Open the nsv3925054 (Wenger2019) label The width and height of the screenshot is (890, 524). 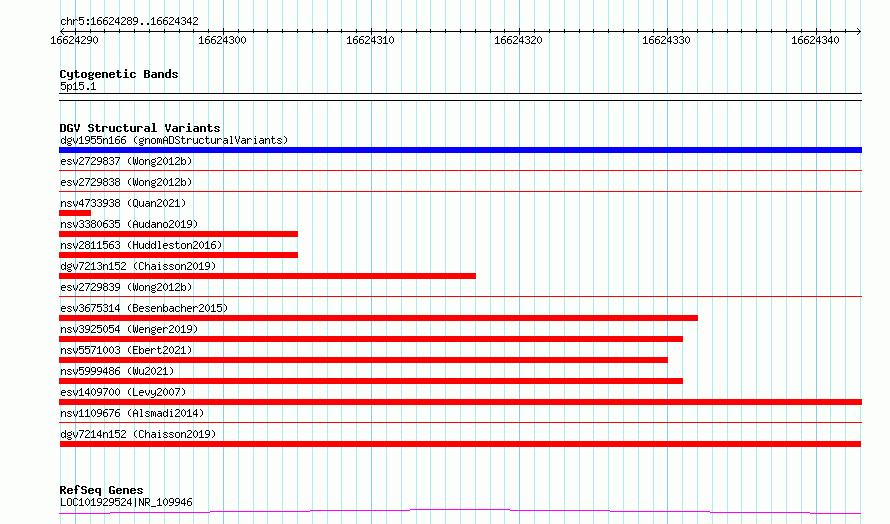[129, 329]
